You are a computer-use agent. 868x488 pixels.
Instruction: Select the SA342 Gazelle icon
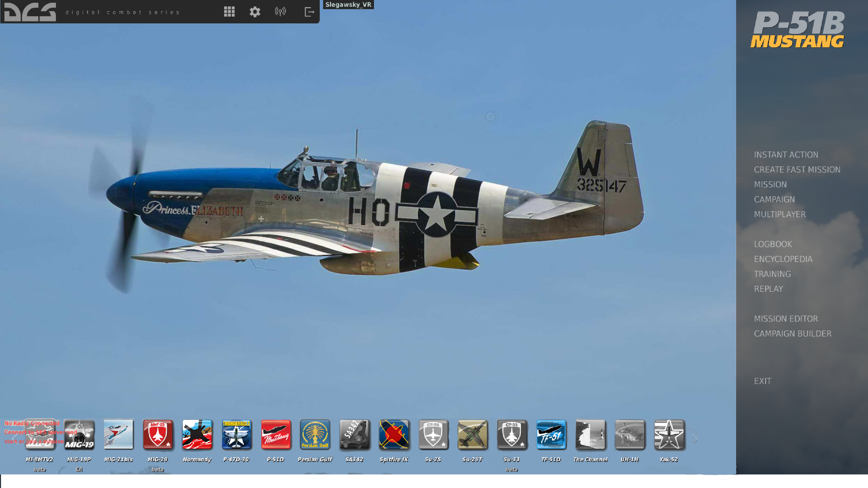pyautogui.click(x=354, y=435)
